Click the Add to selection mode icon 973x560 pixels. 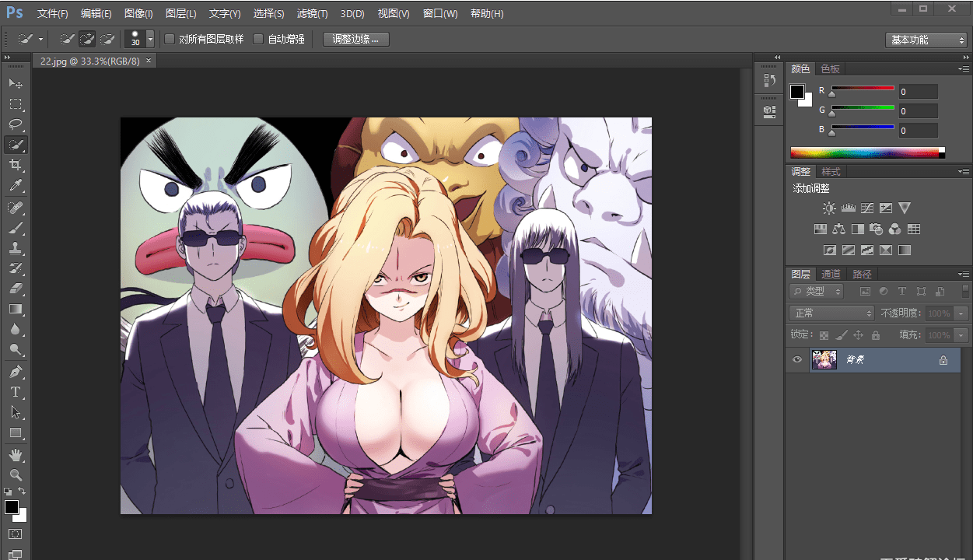click(x=87, y=39)
